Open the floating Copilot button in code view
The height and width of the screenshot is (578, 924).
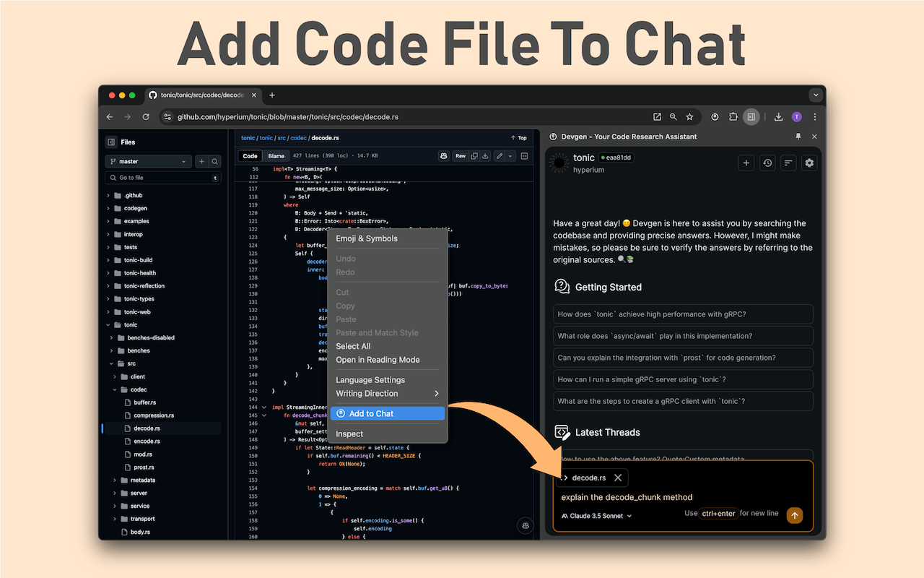(526, 526)
